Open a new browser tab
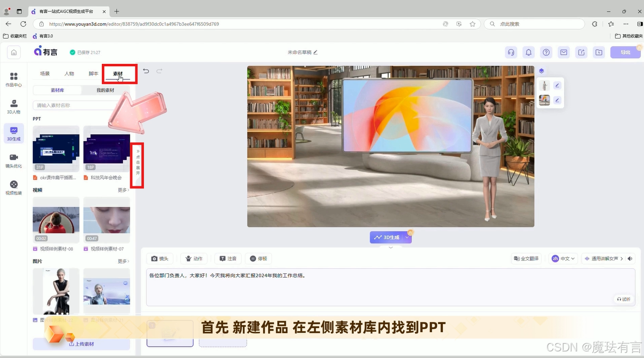 [x=117, y=11]
